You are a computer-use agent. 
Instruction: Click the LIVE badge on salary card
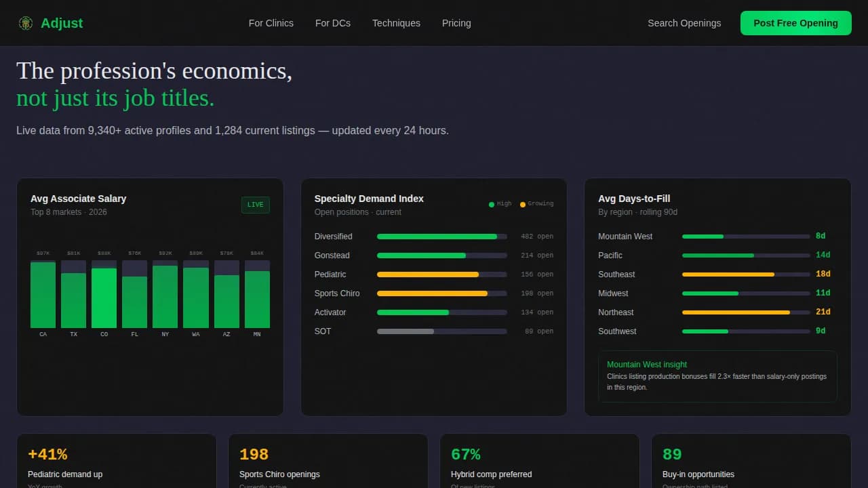click(x=255, y=205)
